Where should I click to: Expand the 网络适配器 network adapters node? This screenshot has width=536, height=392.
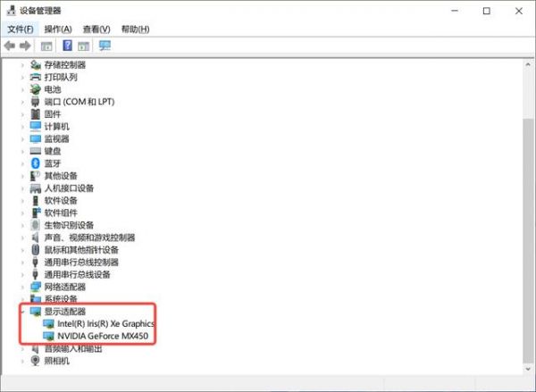point(22,287)
